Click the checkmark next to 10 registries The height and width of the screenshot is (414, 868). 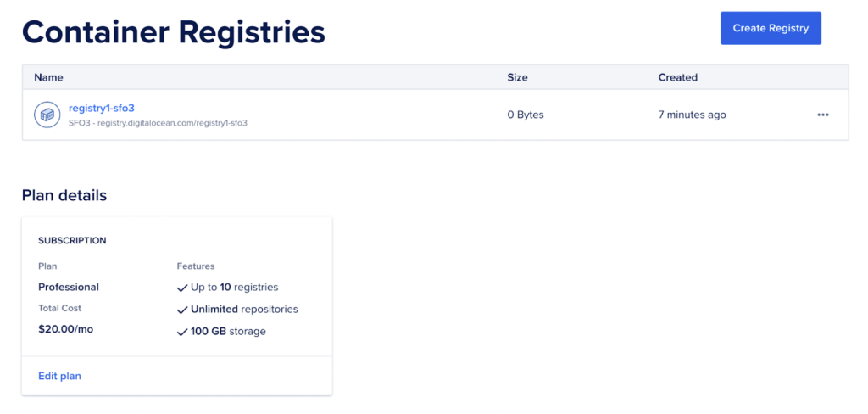coord(182,288)
